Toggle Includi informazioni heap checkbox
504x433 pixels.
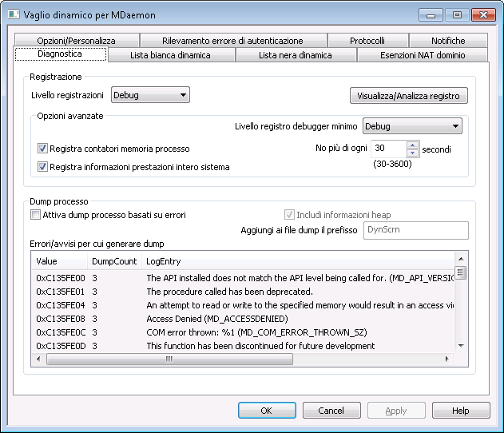(x=289, y=214)
